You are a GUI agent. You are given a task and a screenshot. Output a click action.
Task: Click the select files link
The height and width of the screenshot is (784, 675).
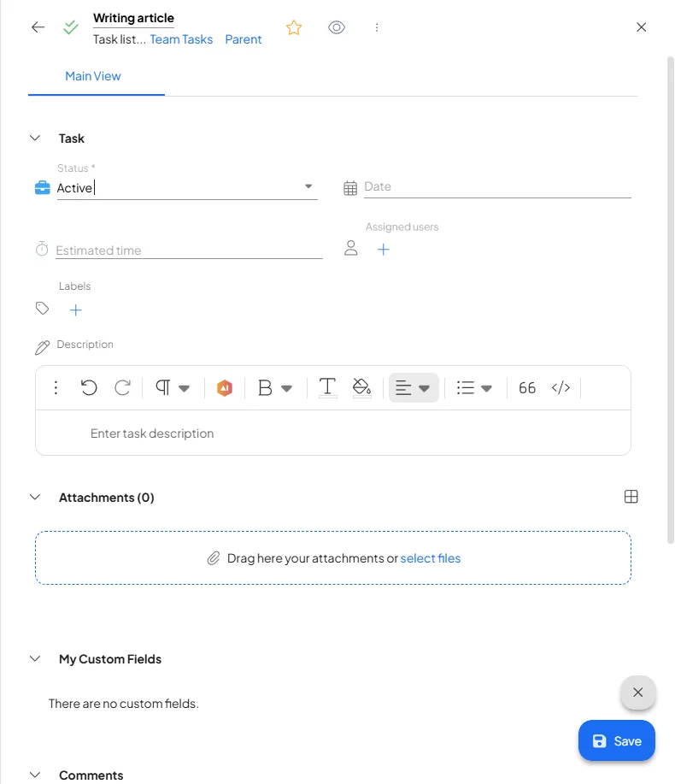(x=431, y=558)
